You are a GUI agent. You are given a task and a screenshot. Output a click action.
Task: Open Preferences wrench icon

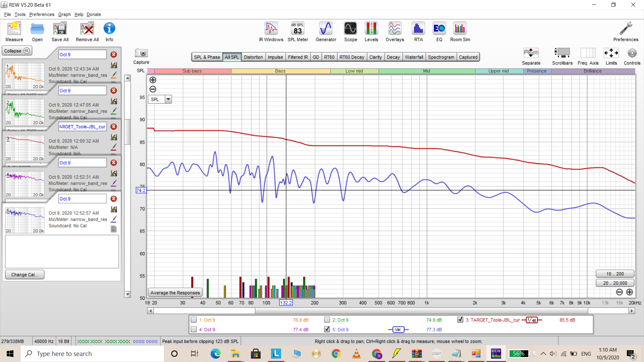pos(626,32)
